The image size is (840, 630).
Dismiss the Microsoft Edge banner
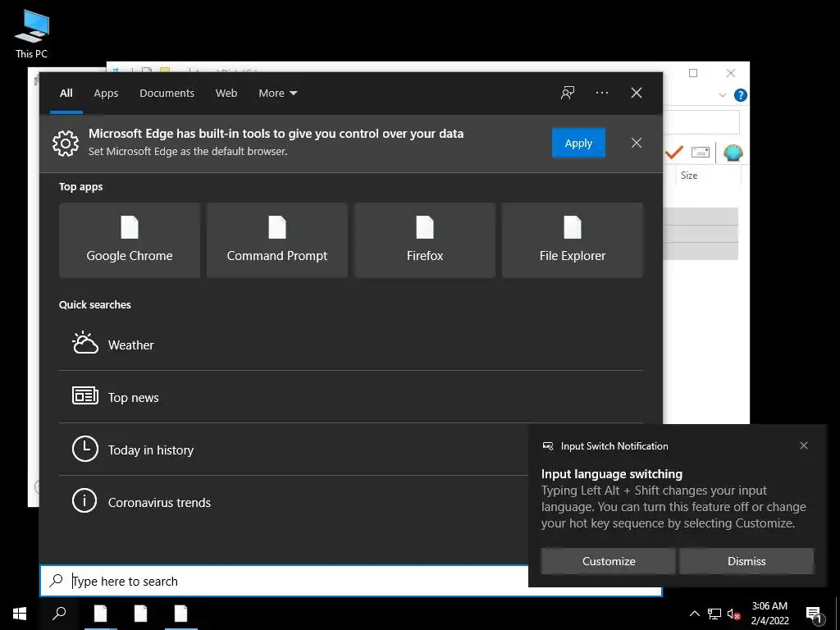coord(637,143)
